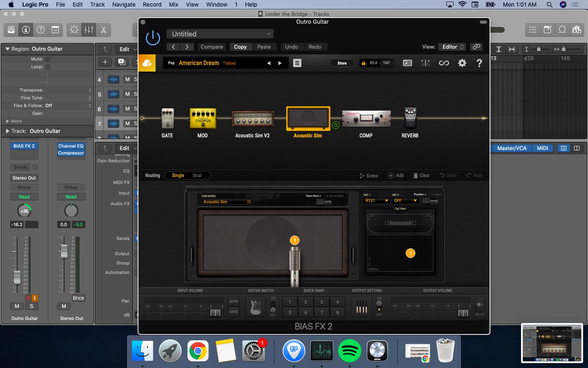Click the Add scene button

click(x=396, y=175)
